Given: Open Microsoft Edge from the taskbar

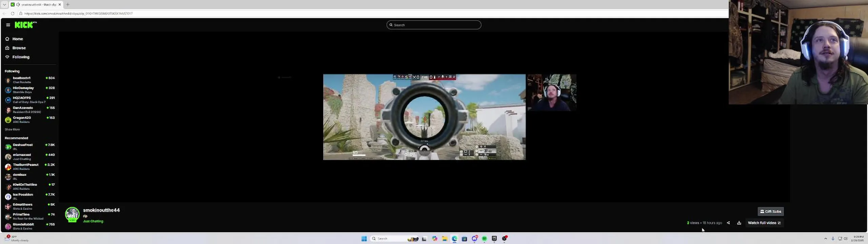Looking at the screenshot, I should [454, 239].
